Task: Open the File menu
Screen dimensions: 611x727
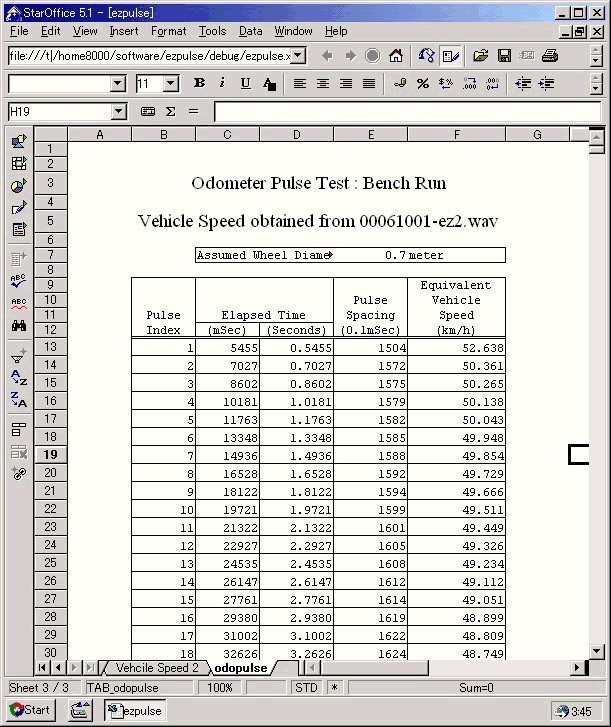Action: coord(19,31)
